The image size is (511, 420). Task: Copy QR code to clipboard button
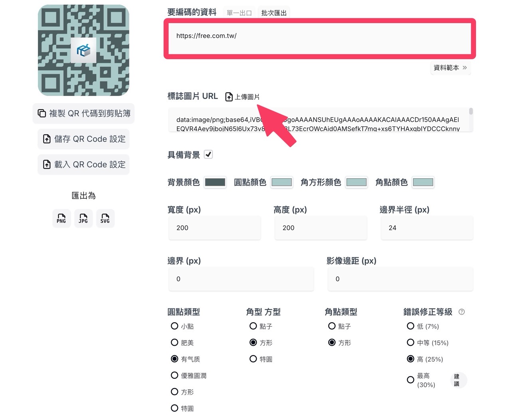click(84, 113)
